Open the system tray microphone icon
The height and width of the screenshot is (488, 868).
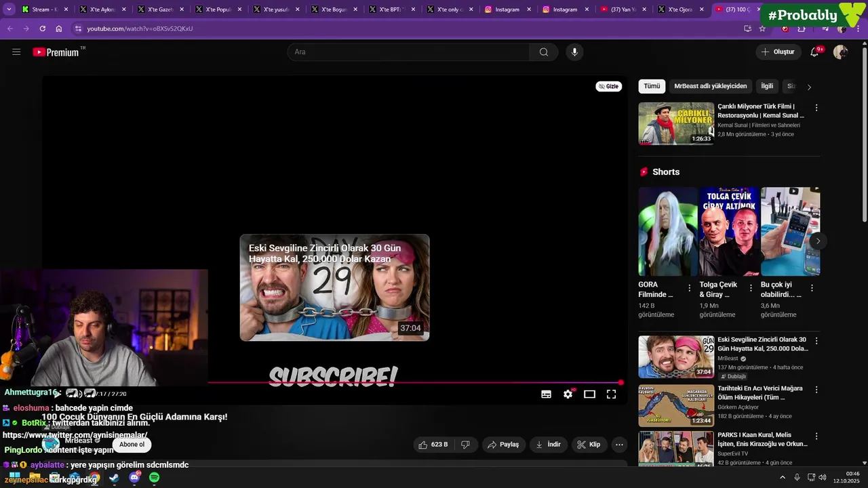tap(797, 478)
